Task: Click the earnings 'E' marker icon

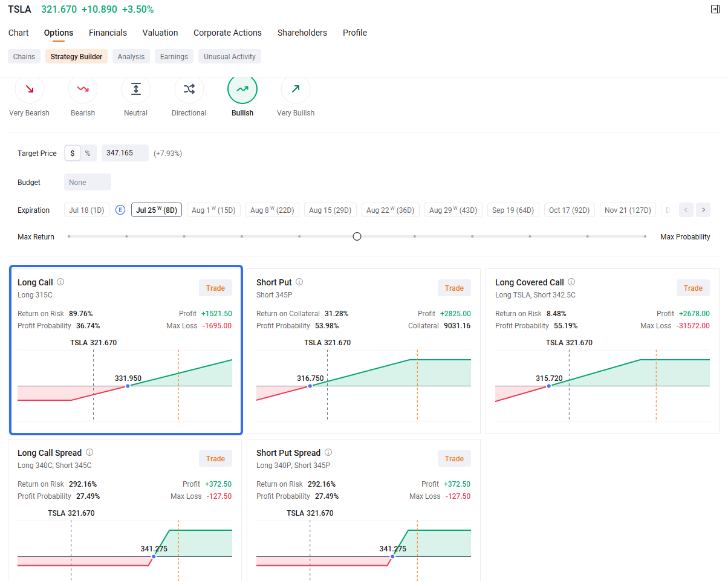Action: (120, 210)
